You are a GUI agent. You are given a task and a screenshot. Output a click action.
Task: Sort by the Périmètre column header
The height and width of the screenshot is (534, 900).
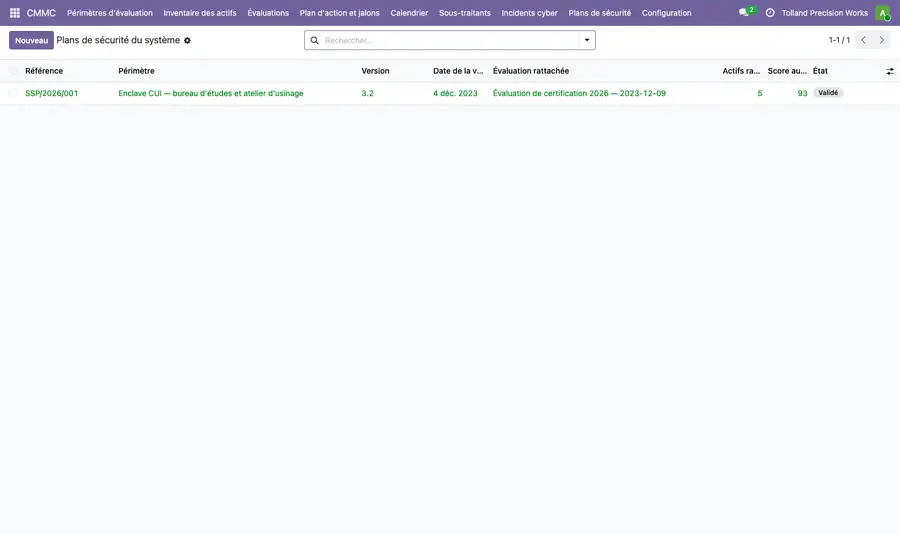pyautogui.click(x=136, y=71)
